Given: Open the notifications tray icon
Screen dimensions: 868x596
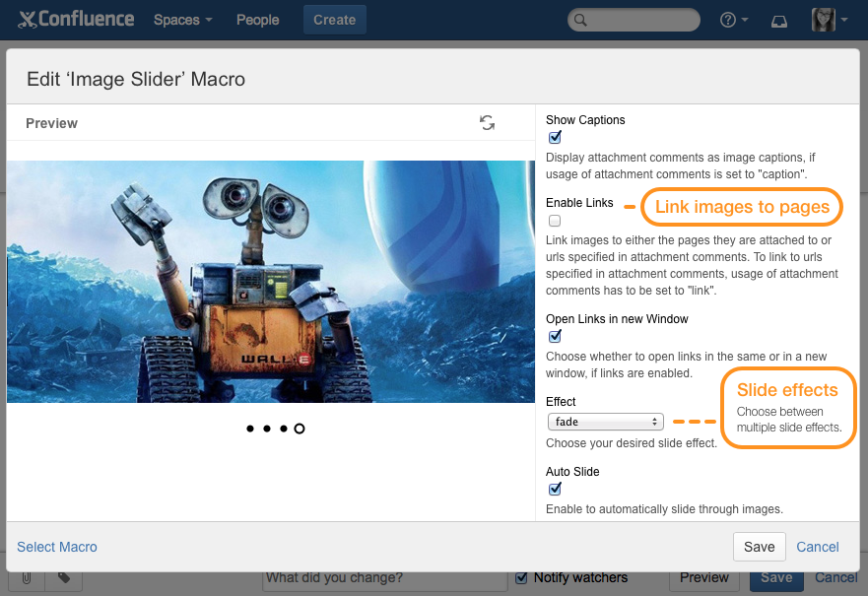Looking at the screenshot, I should coord(779,21).
